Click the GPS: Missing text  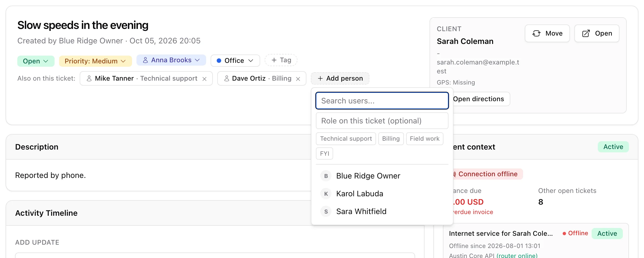pyautogui.click(x=456, y=83)
